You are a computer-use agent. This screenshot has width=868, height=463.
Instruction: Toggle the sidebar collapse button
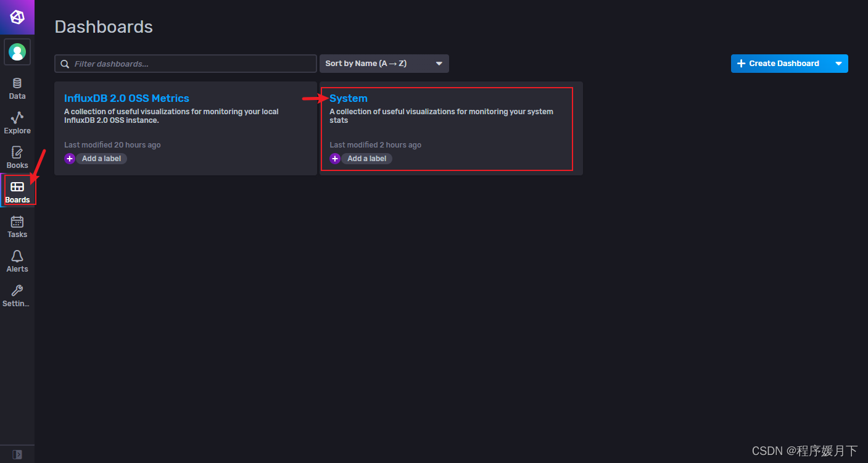(17, 454)
